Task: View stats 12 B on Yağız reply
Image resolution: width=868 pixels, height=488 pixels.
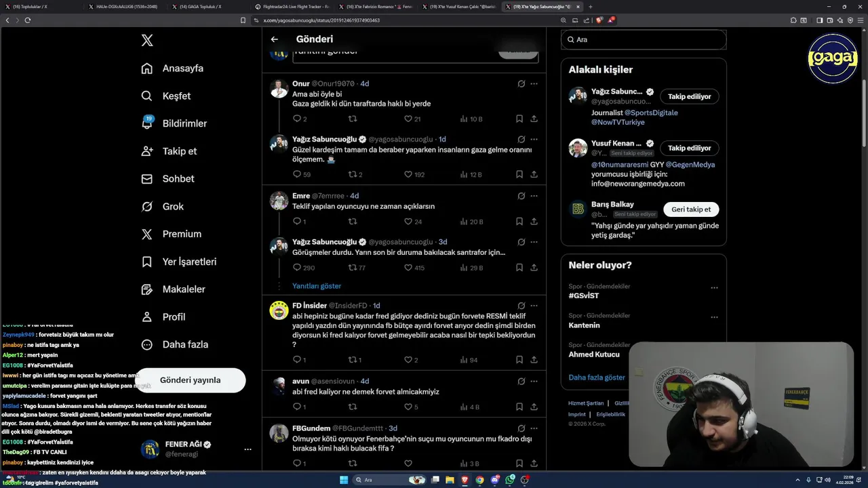Action: coord(471,174)
